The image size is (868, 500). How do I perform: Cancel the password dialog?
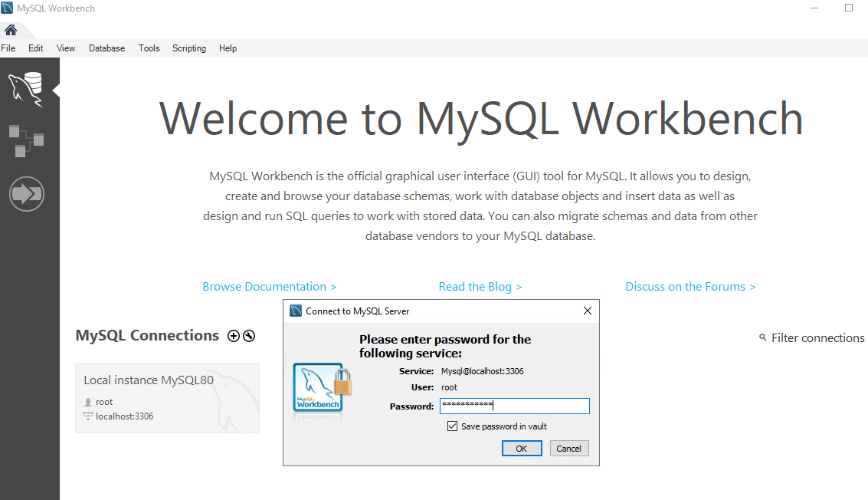pos(568,449)
